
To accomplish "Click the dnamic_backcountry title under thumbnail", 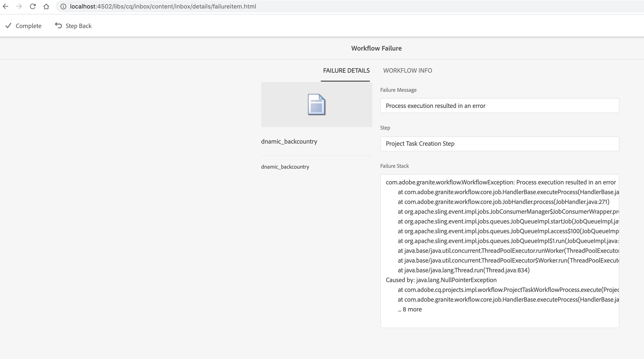I will tap(289, 142).
